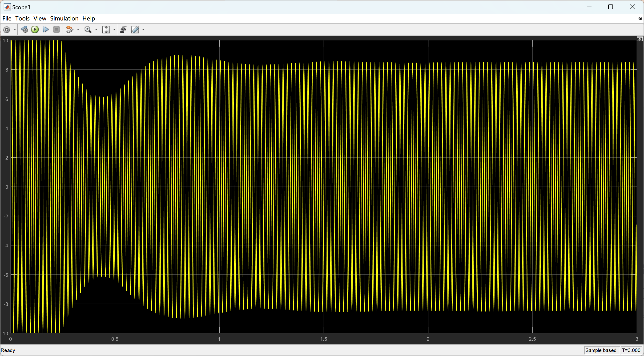Minimize the Scope3 window

click(x=589, y=7)
